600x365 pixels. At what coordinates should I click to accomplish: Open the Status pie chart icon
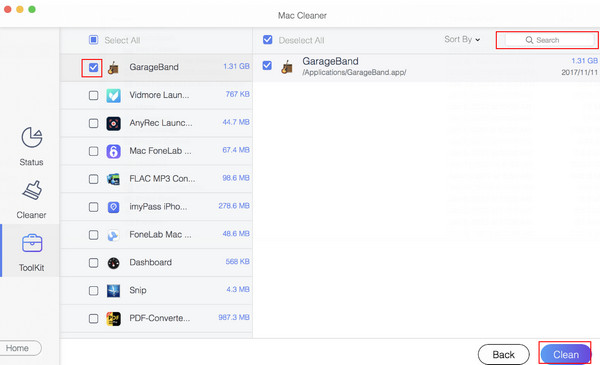click(x=32, y=137)
